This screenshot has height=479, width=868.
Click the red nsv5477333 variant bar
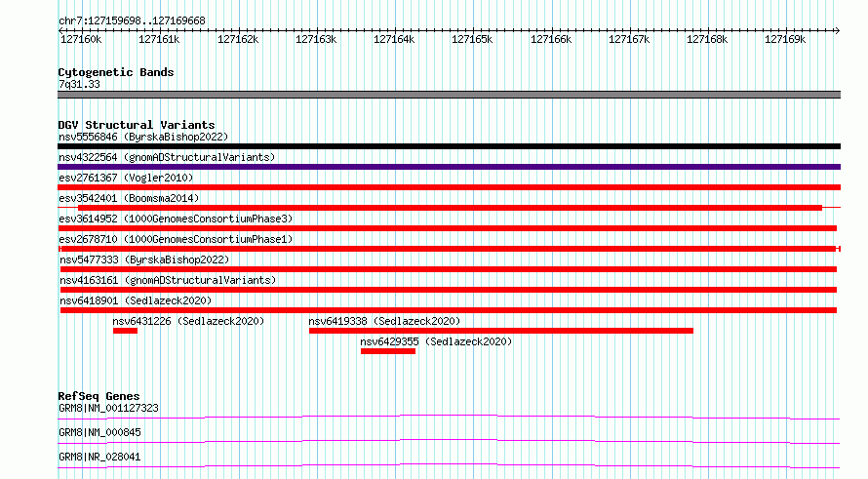[x=449, y=269]
